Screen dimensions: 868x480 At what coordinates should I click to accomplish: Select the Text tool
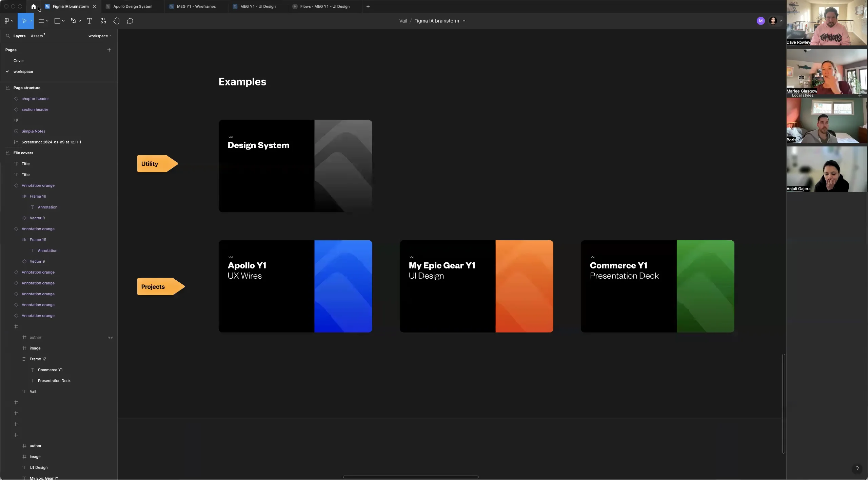click(89, 21)
